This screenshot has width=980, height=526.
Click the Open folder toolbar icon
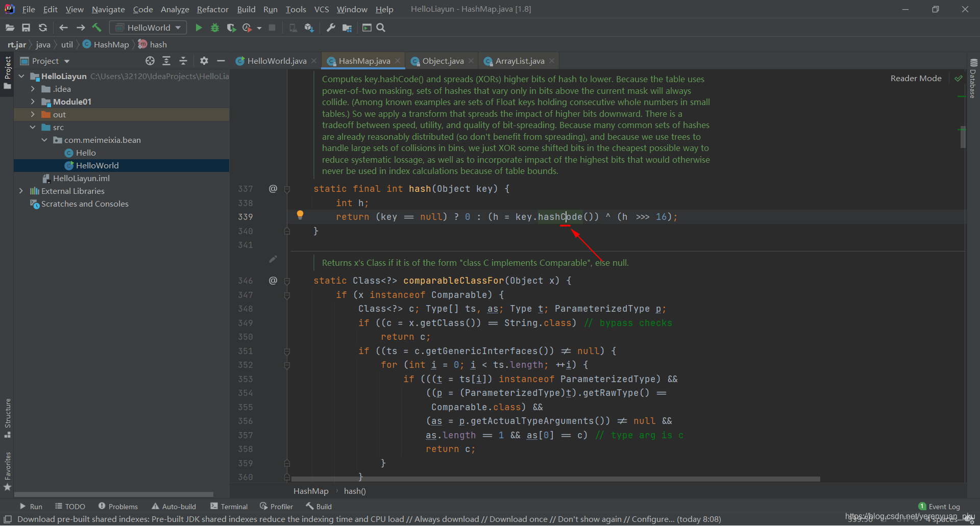coord(10,28)
